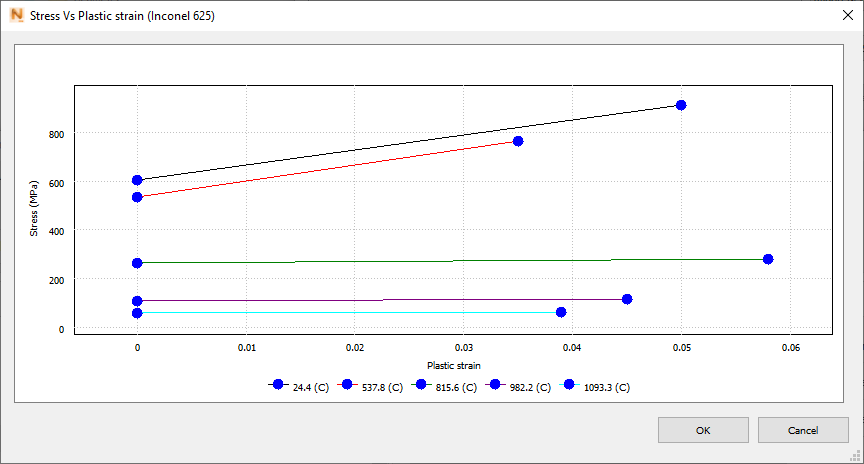This screenshot has height=464, width=864.
Task: Click the Plastic strain axis label
Action: click(x=453, y=365)
